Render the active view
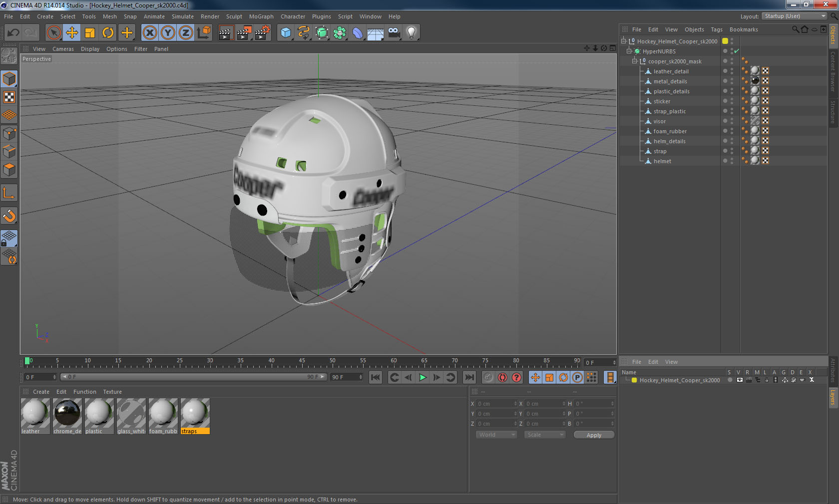The height and width of the screenshot is (504, 839). (x=226, y=33)
